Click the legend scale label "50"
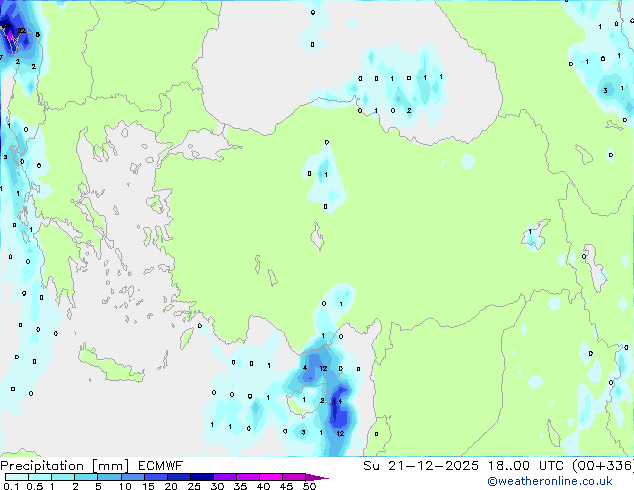 309,486
